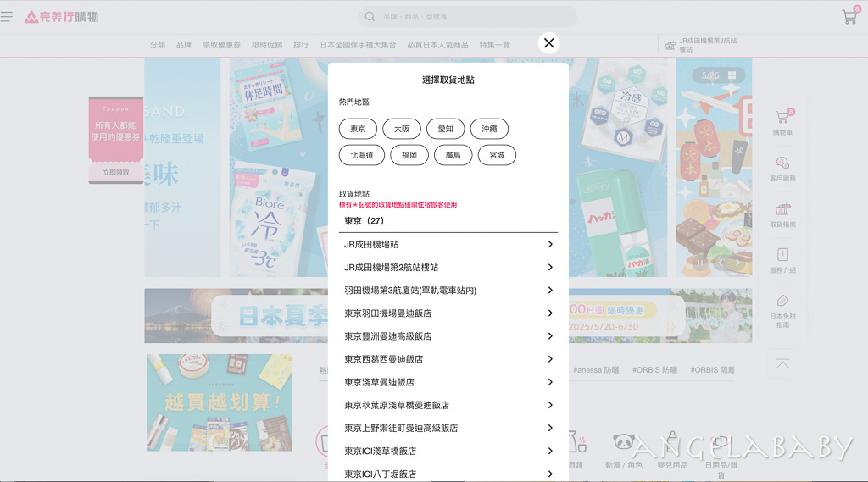Open the 完美行購物 home logo
This screenshot has width=868, height=482.
pos(61,17)
